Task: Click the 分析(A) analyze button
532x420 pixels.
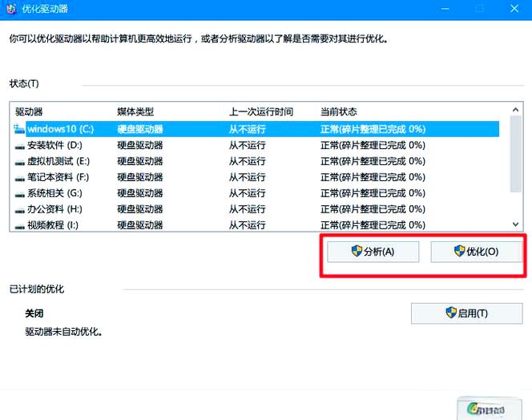Action: coord(373,252)
